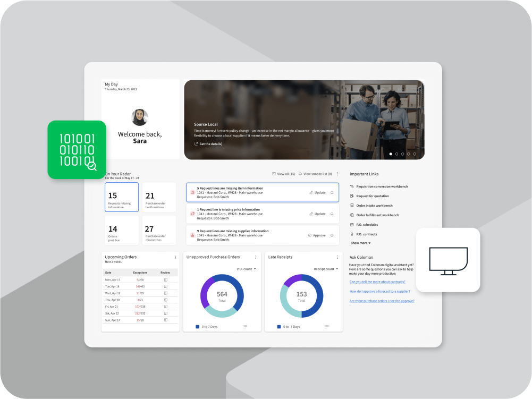Toggle the 0 to -7 Days legend checkbox
Viewport: 532px width, 399px height.
pyautogui.click(x=279, y=326)
